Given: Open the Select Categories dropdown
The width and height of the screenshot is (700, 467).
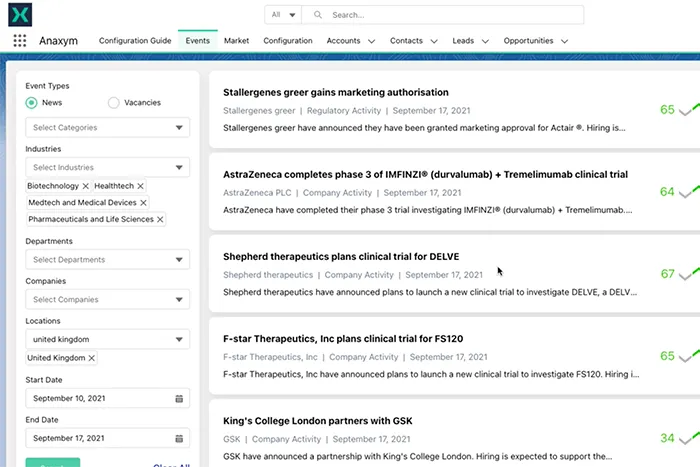Looking at the screenshot, I should pyautogui.click(x=108, y=128).
